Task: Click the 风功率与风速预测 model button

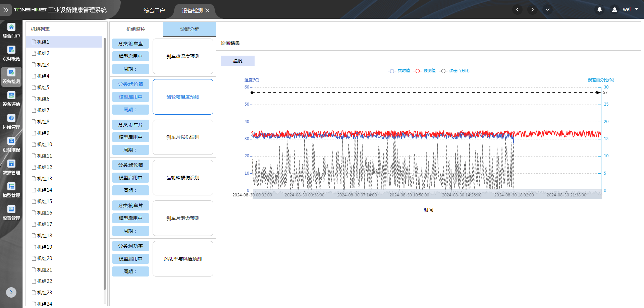Action: pyautogui.click(x=183, y=259)
